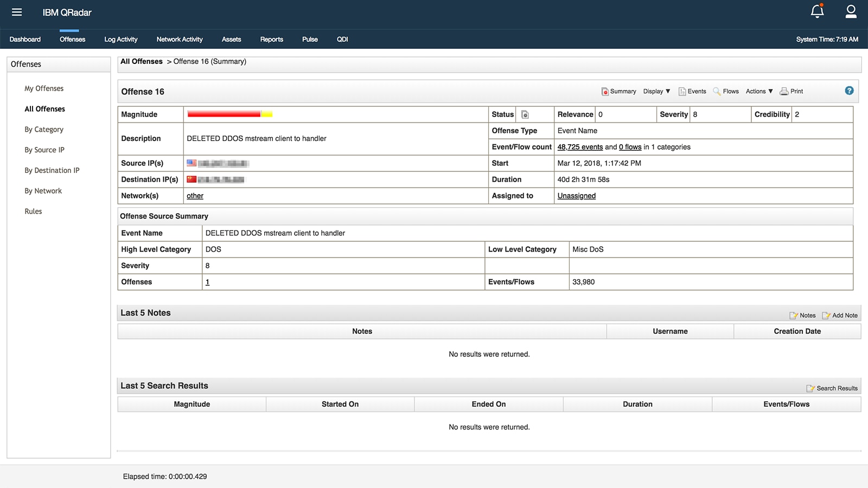The height and width of the screenshot is (488, 868).
Task: Switch to the Reports tab
Action: [271, 39]
